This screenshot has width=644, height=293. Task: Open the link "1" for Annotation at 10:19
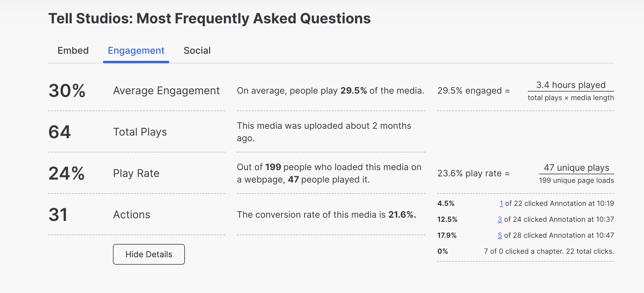click(501, 204)
